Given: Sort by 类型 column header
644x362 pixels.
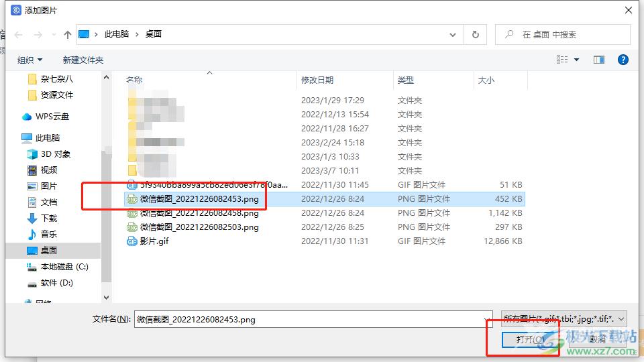Looking at the screenshot, I should [406, 80].
